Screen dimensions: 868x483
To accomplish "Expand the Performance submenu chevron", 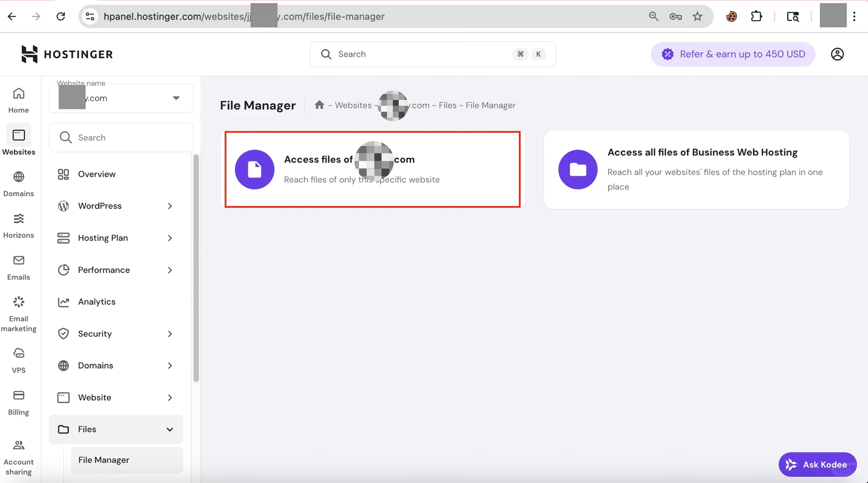I will click(170, 270).
